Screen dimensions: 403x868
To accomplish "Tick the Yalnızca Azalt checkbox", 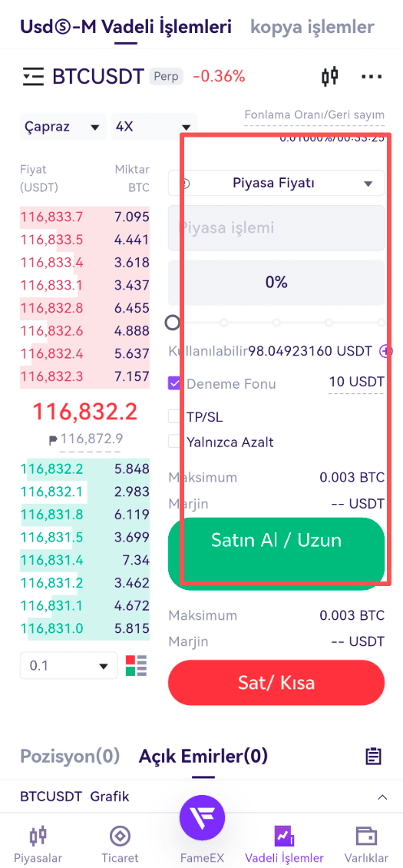I will click(174, 442).
